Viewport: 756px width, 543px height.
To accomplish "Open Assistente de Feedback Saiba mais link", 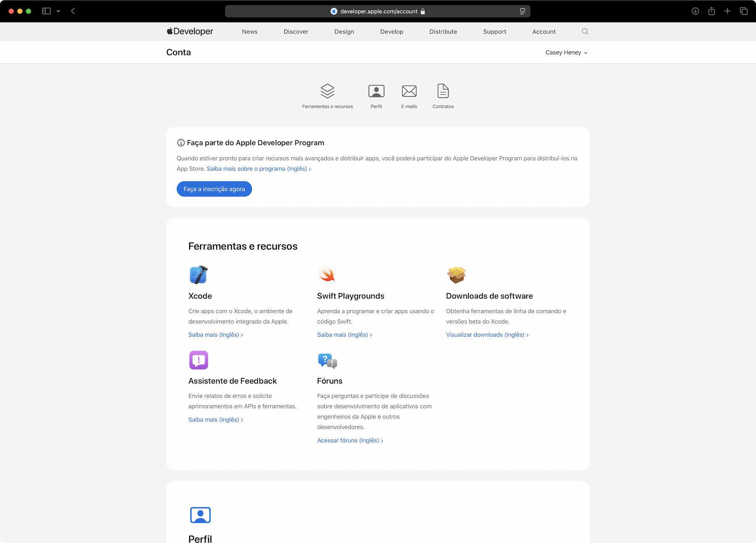I will click(216, 420).
